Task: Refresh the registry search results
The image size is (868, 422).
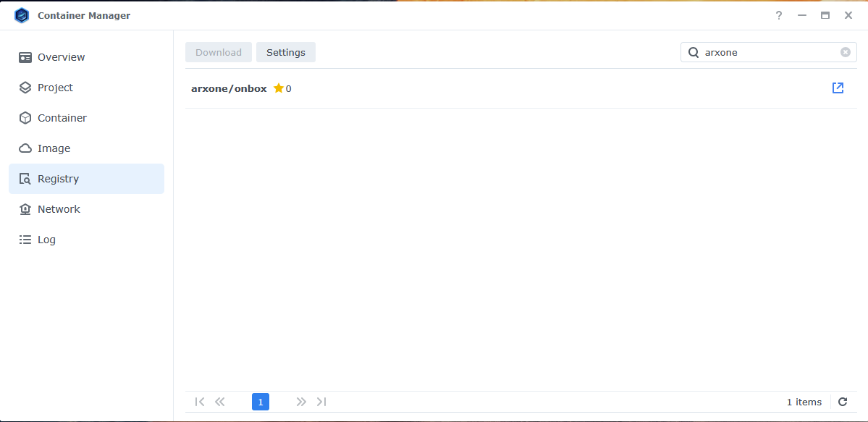Action: tap(843, 402)
